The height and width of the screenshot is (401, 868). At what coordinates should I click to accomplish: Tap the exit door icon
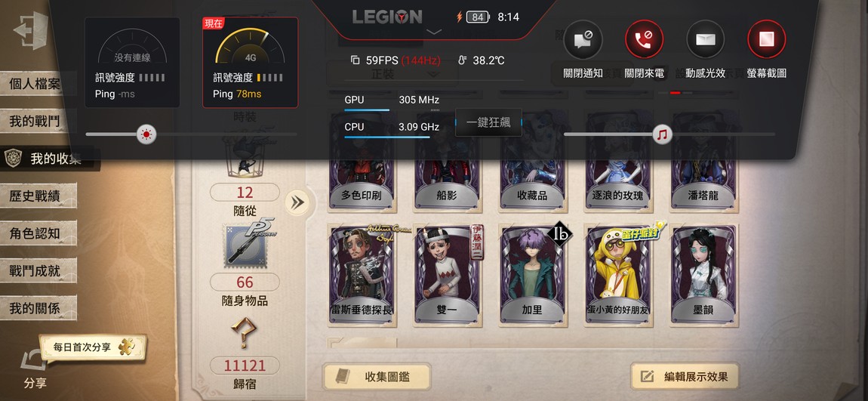click(30, 30)
